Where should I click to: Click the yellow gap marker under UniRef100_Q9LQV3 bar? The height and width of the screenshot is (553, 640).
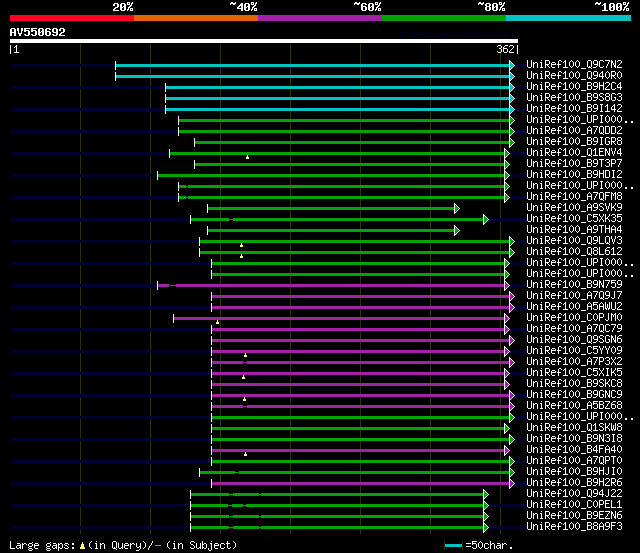coord(242,245)
